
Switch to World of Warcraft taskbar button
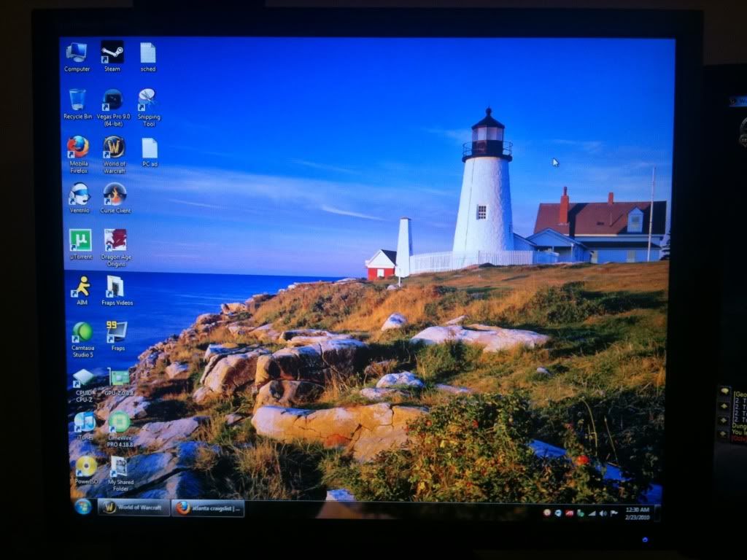(x=133, y=507)
